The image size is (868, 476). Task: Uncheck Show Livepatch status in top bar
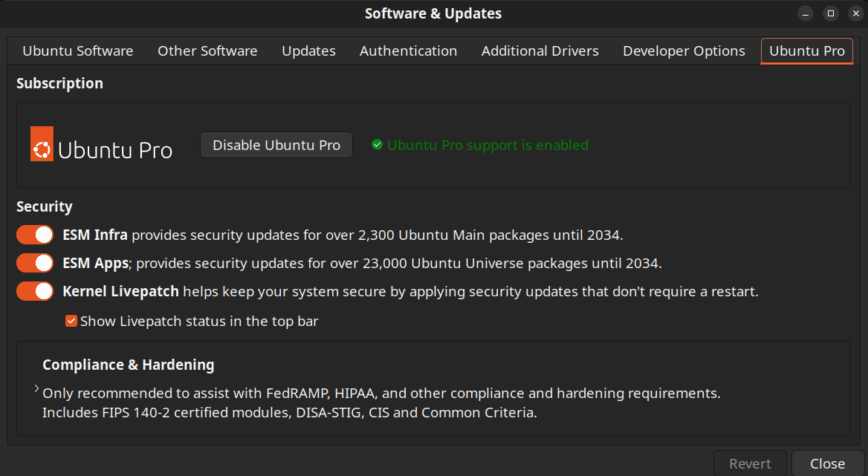coord(71,321)
